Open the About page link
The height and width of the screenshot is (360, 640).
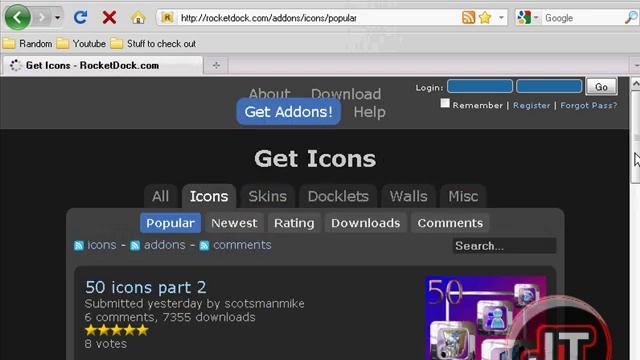(270, 93)
